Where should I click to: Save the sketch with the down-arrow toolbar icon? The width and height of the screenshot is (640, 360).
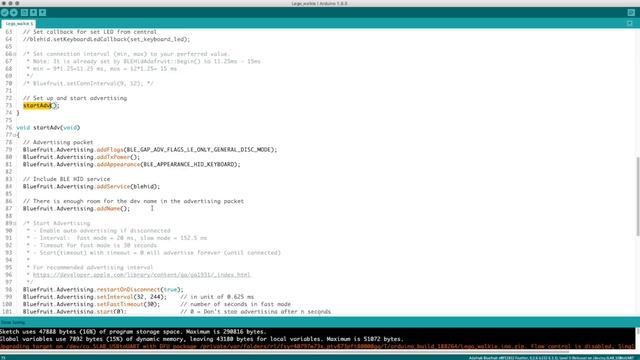click(42, 13)
